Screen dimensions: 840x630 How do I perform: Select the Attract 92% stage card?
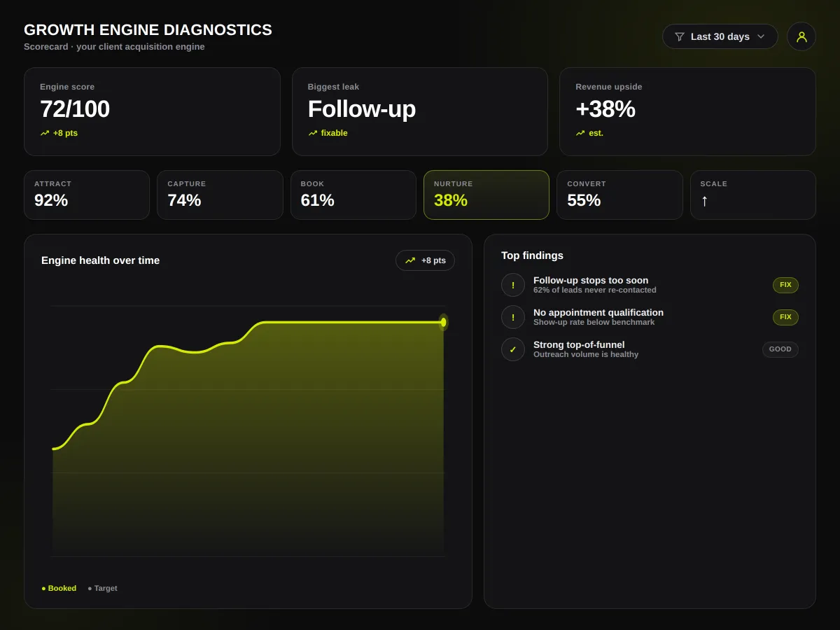click(x=87, y=195)
